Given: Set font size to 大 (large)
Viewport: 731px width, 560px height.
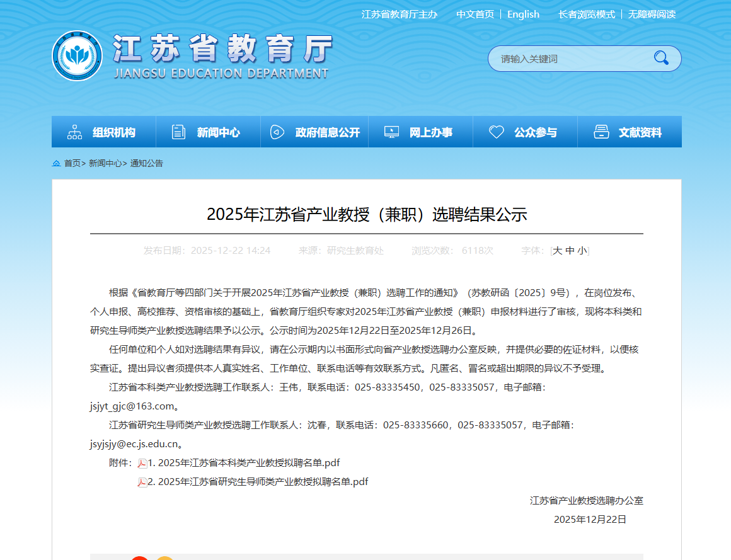Looking at the screenshot, I should 557,251.
